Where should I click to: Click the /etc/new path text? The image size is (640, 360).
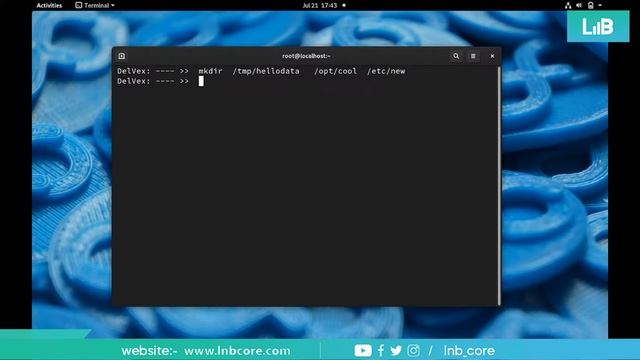click(386, 71)
